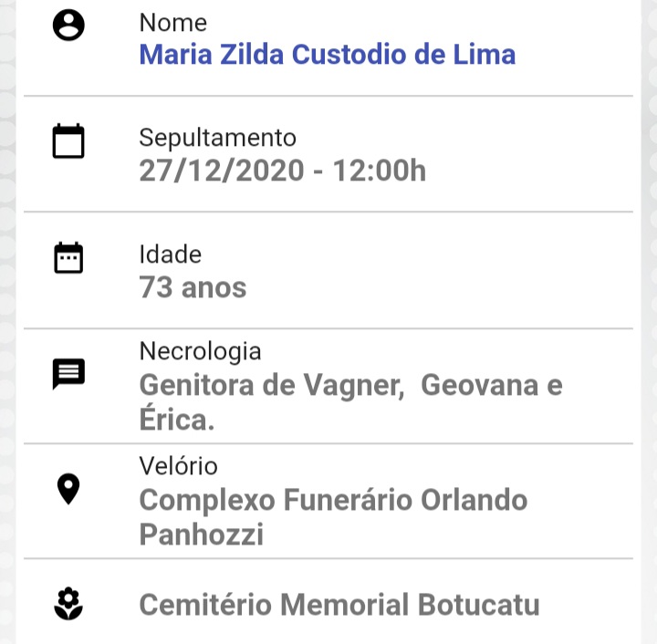The image size is (657, 644).
Task: Open the name Maria Zilda Custodio de Lima
Action: click(x=328, y=55)
